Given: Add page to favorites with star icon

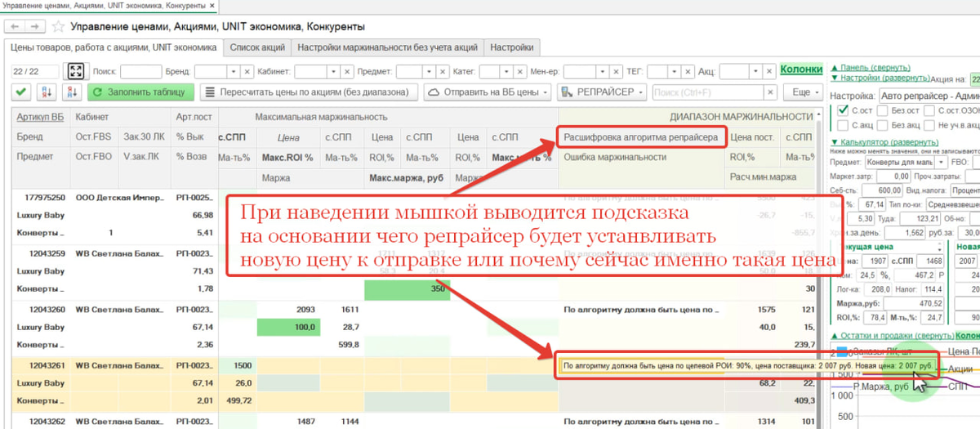Looking at the screenshot, I should pos(58,27).
